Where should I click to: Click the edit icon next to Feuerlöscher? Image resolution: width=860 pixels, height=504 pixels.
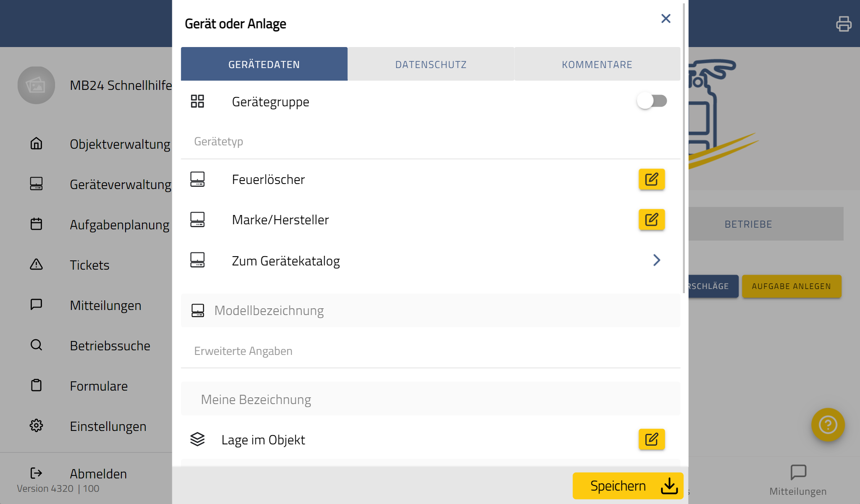click(652, 180)
